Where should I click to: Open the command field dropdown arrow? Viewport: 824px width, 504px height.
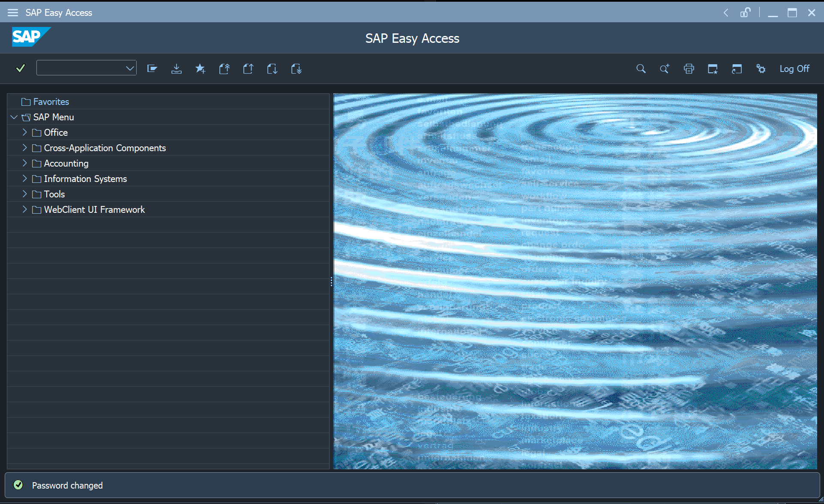(x=130, y=68)
